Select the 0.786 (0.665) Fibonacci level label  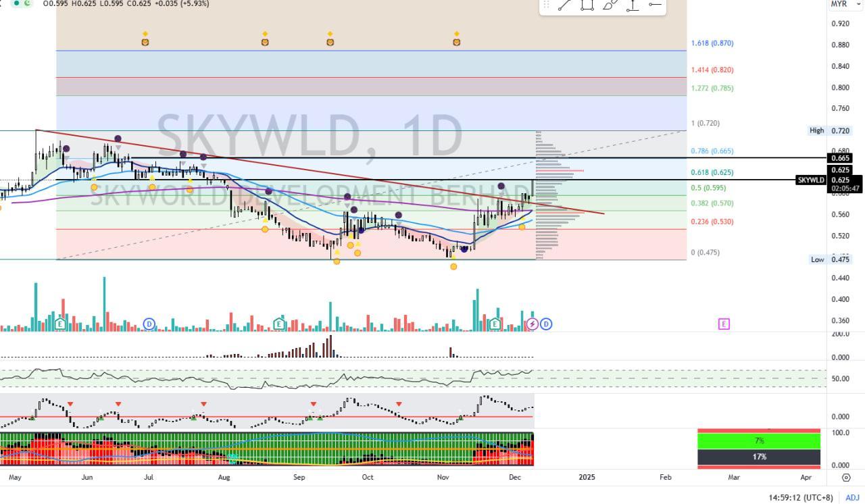[x=712, y=151]
